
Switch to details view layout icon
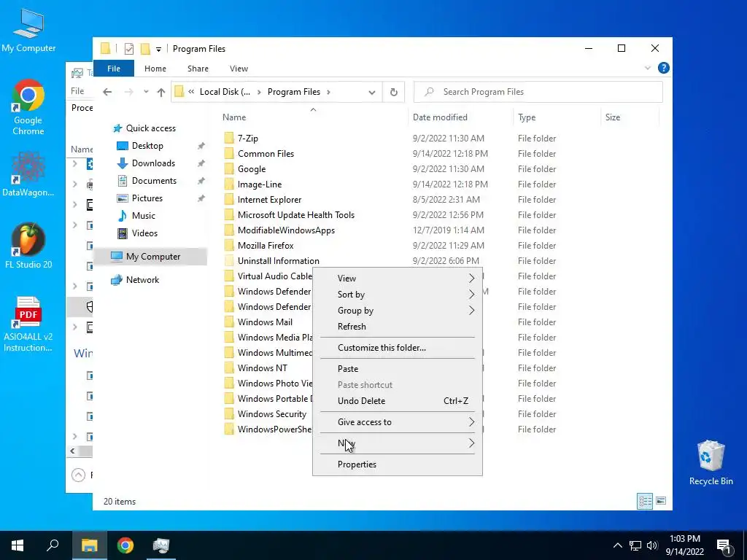645,501
